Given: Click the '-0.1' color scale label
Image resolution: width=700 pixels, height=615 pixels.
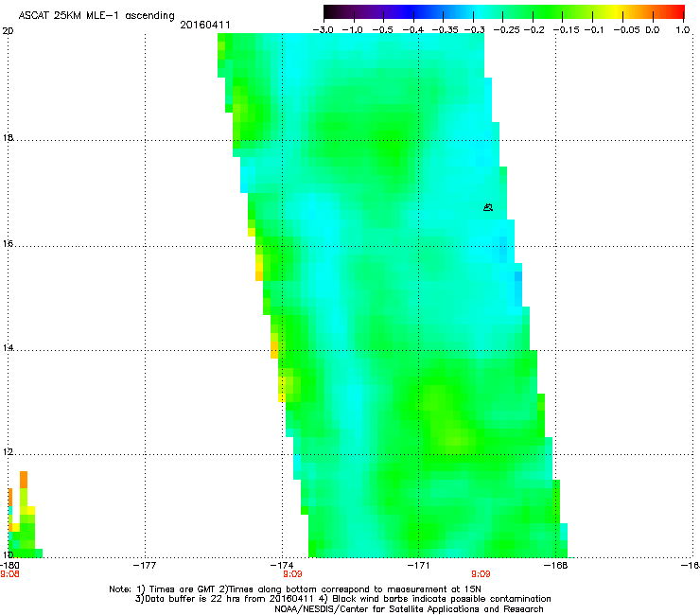Looking at the screenshot, I should click(x=594, y=30).
